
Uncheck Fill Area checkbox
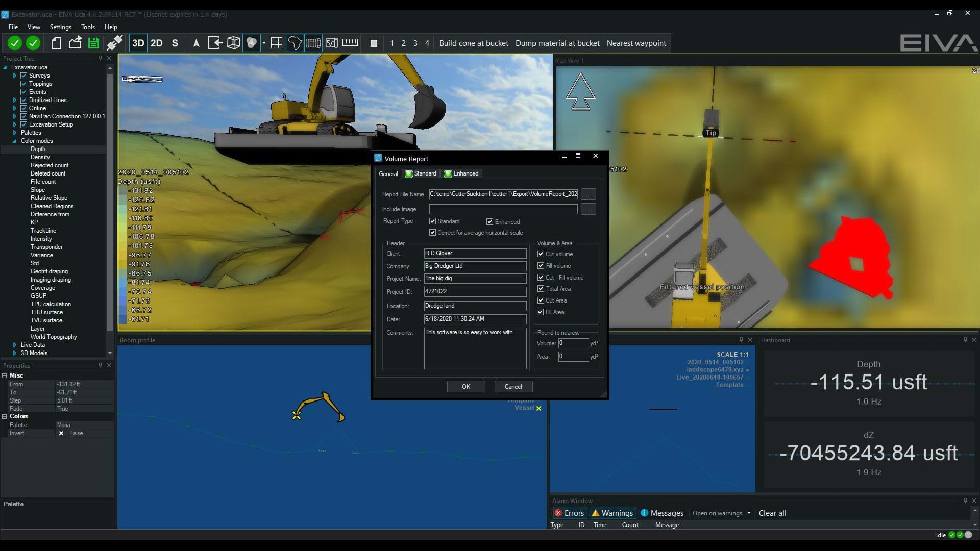point(541,312)
